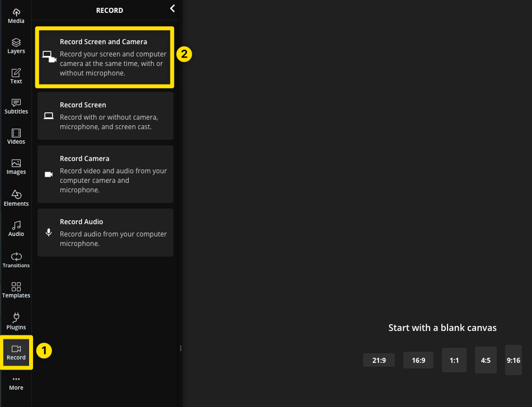The image size is (532, 407).
Task: Open the Videos library
Action: pyautogui.click(x=16, y=136)
